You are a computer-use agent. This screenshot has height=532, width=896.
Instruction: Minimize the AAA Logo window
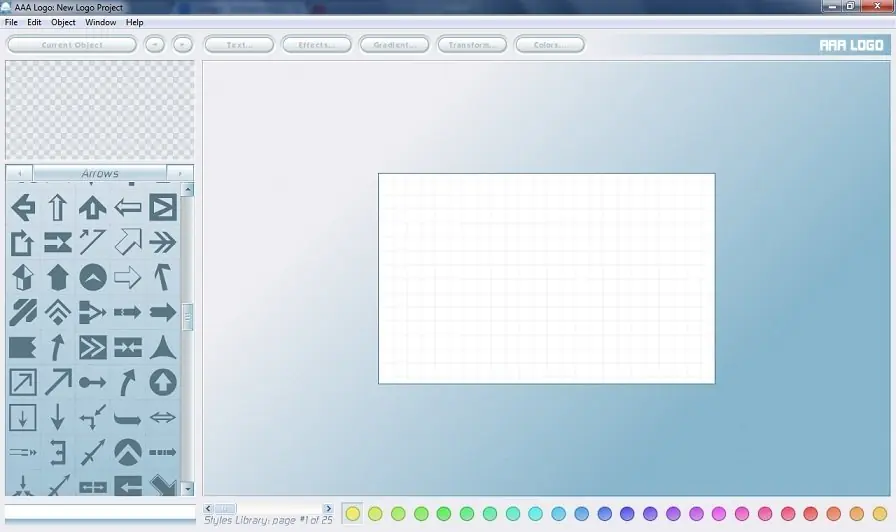pos(832,6)
